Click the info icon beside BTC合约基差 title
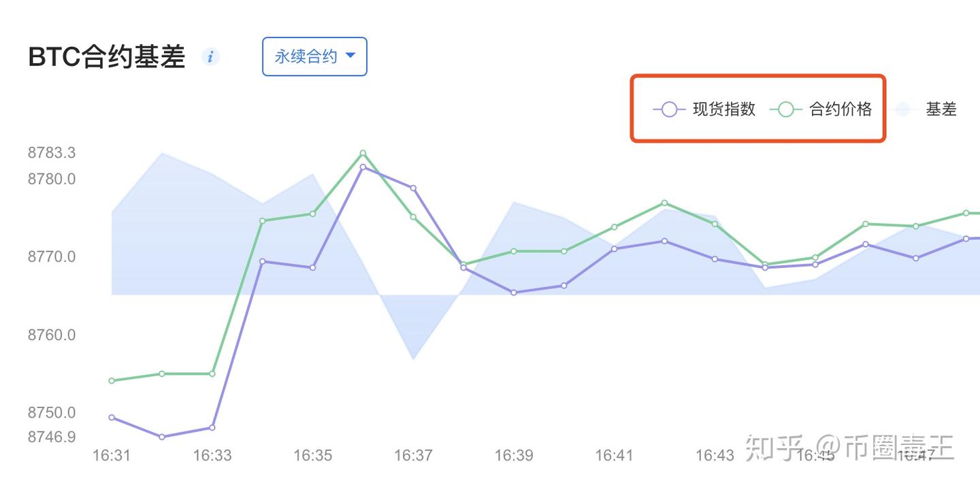Screen dimensions: 980x487 [x=211, y=57]
